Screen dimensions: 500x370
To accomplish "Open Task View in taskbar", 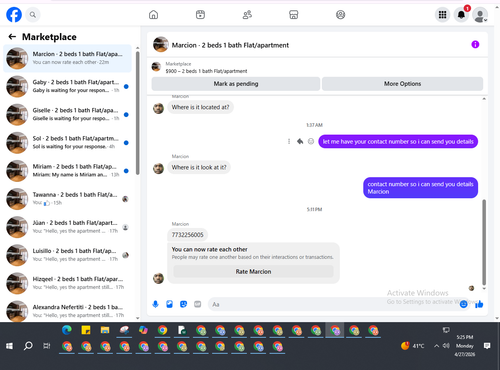I will click(47, 346).
